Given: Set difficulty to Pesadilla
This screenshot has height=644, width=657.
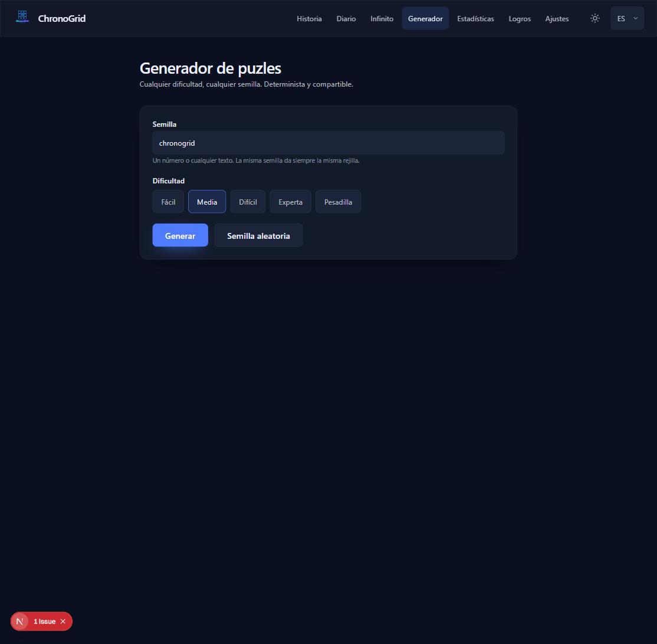Looking at the screenshot, I should [x=338, y=202].
